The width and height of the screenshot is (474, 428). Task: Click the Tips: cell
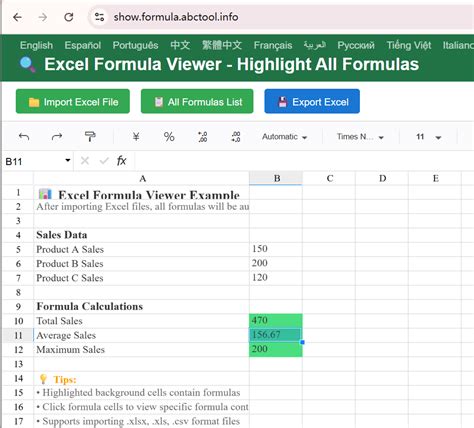point(141,379)
